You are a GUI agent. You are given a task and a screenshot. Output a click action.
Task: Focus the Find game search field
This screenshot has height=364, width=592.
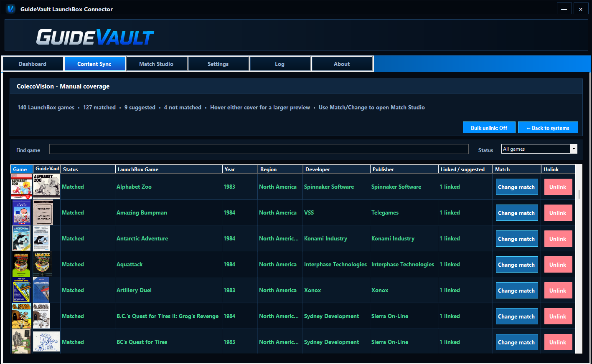click(259, 149)
